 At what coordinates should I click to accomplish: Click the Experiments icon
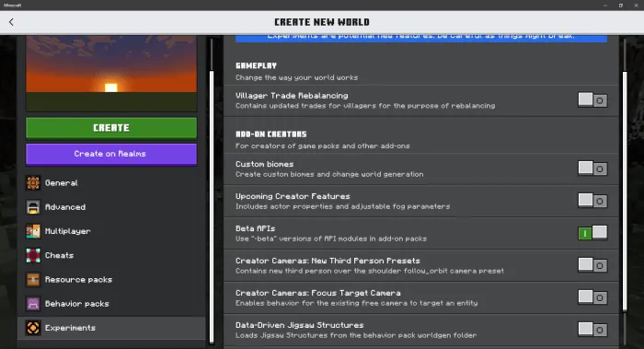(33, 328)
